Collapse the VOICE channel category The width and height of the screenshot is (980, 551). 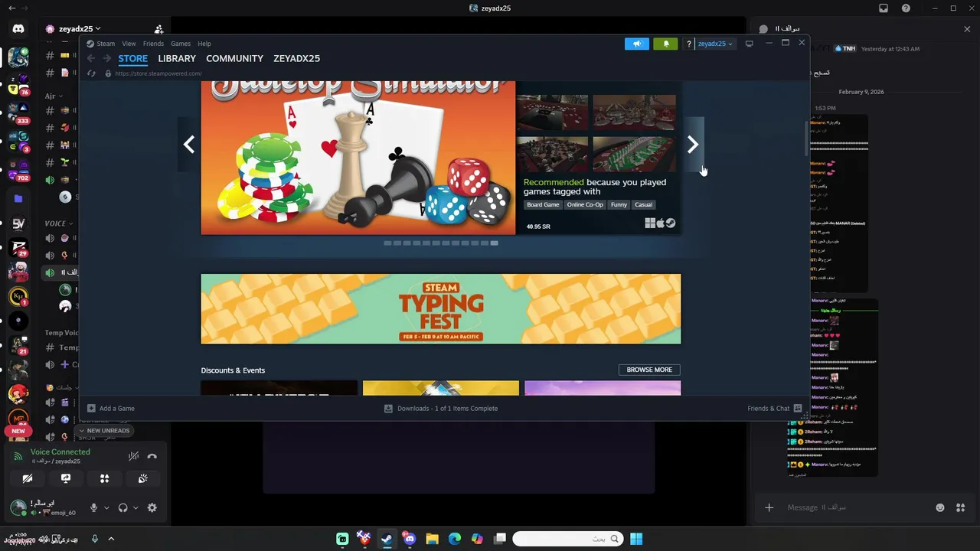coord(58,223)
